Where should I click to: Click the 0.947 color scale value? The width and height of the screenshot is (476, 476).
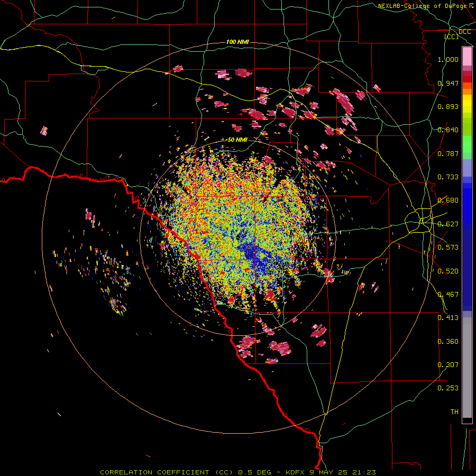pyautogui.click(x=448, y=83)
